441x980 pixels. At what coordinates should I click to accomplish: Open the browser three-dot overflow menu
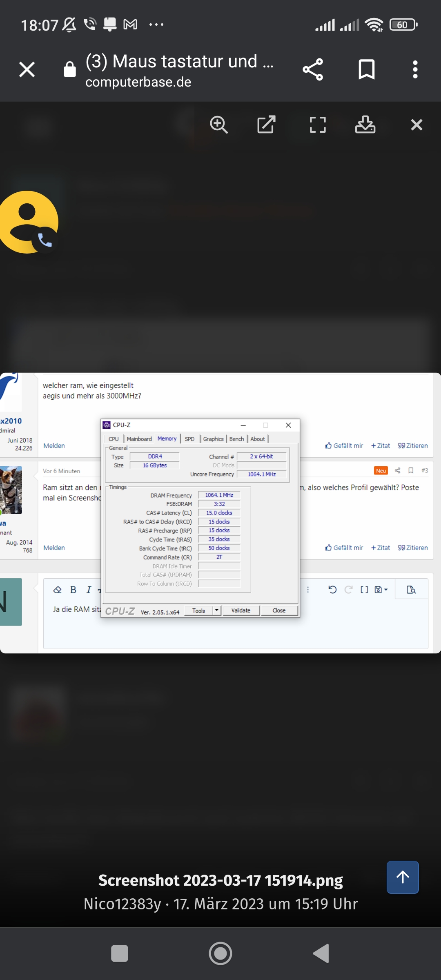(415, 69)
